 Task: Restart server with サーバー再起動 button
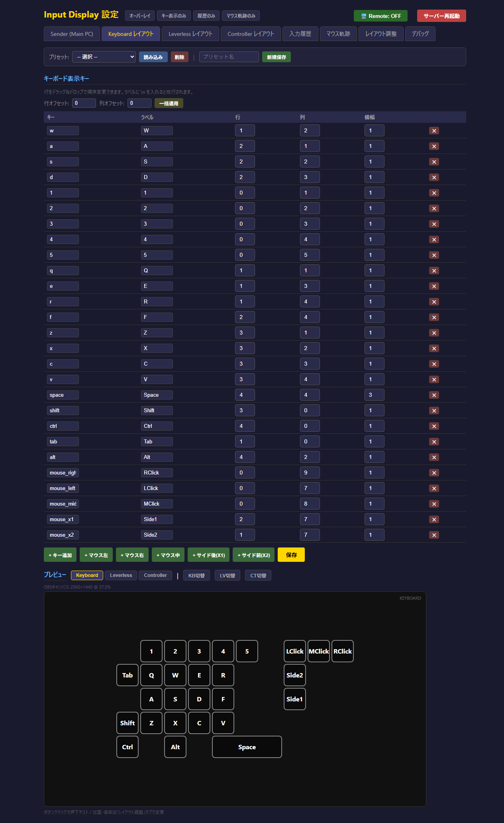click(441, 16)
